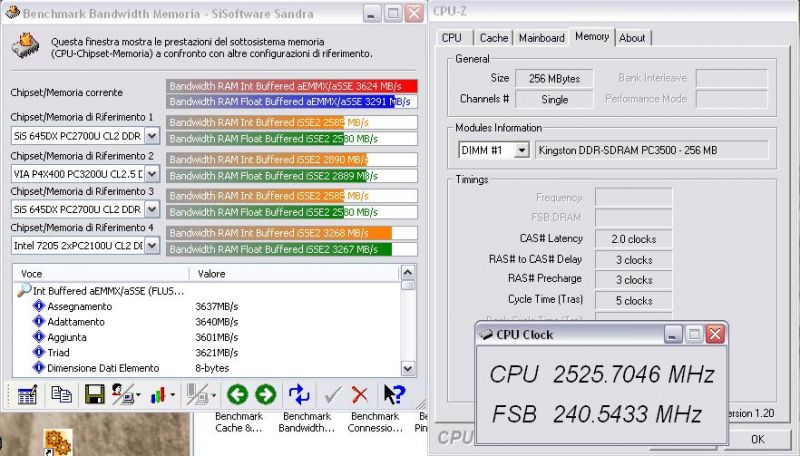
Task: Click the FSB 240.5433 MHz readout
Action: tap(596, 414)
